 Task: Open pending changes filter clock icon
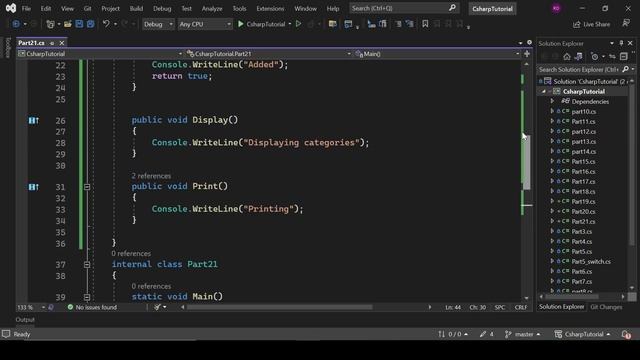click(x=596, y=56)
